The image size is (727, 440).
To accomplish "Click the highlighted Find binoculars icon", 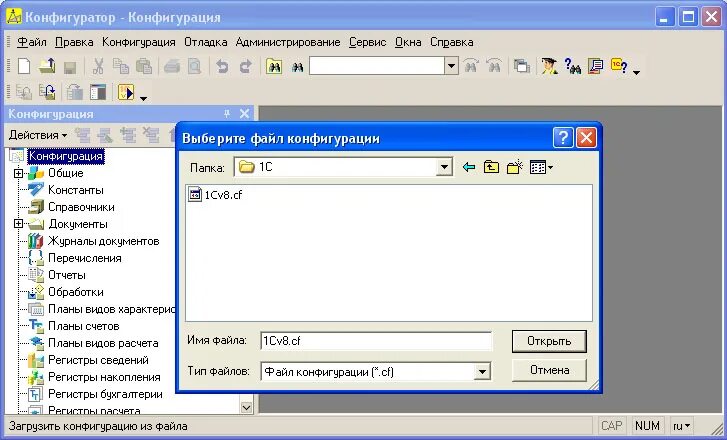I will click(x=274, y=67).
